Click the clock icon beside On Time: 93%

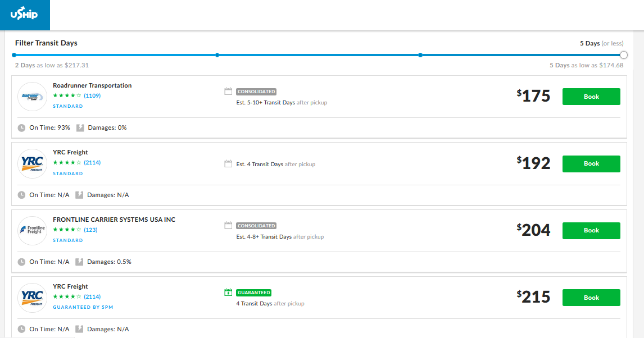click(21, 127)
